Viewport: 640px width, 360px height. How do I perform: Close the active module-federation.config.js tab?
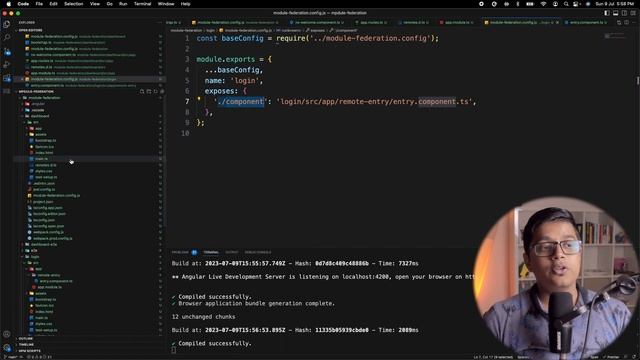pyautogui.click(x=557, y=22)
